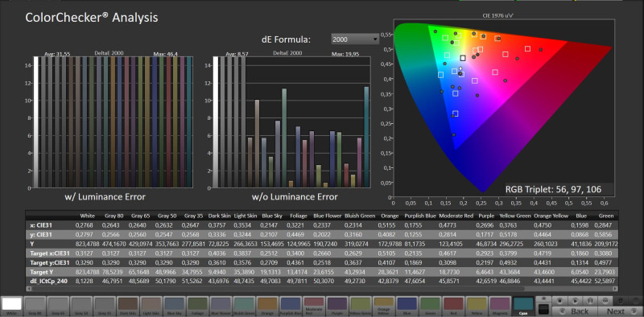This screenshot has width=644, height=317.
Task: Click the White column header in table
Action: pos(88,216)
